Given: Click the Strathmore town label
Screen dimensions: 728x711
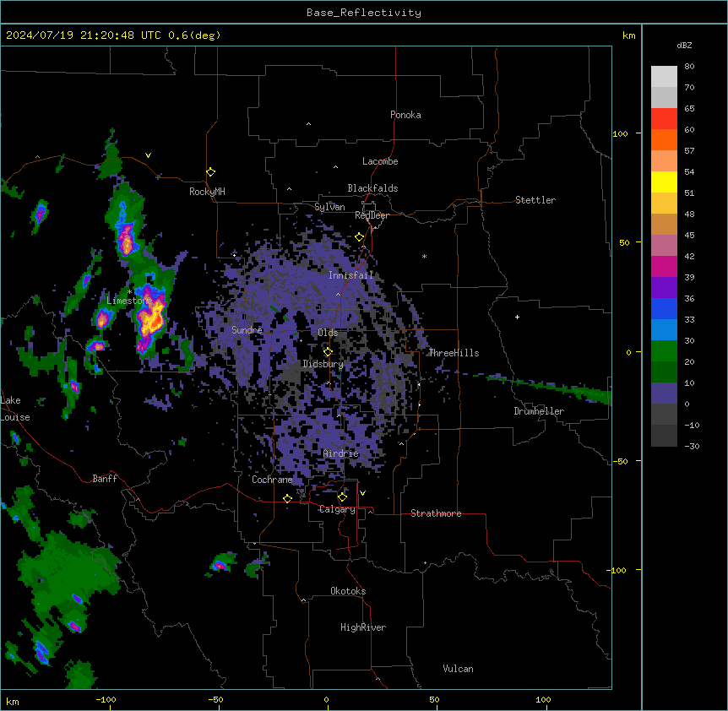Looking at the screenshot, I should click(x=436, y=513).
